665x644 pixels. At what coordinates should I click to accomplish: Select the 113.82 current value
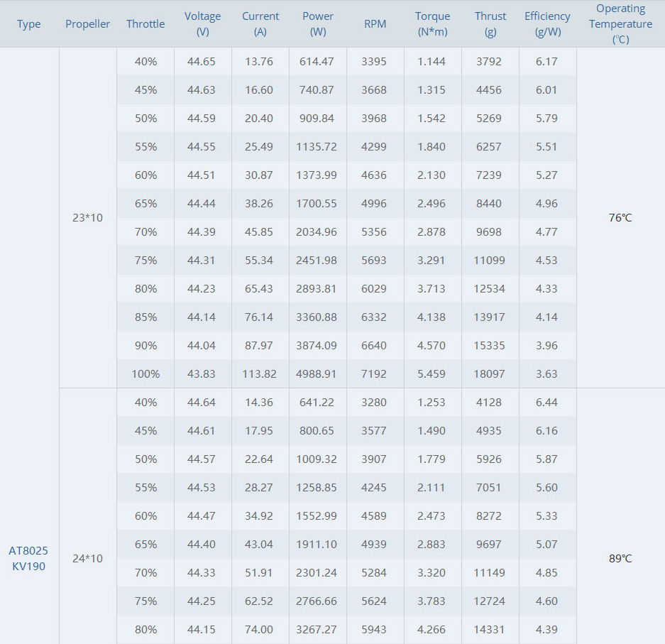(259, 373)
